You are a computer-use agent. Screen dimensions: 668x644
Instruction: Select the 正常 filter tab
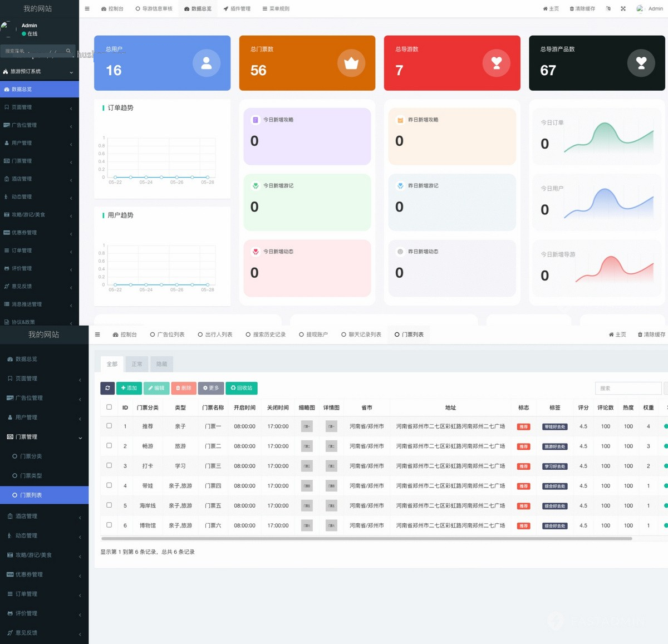[137, 364]
